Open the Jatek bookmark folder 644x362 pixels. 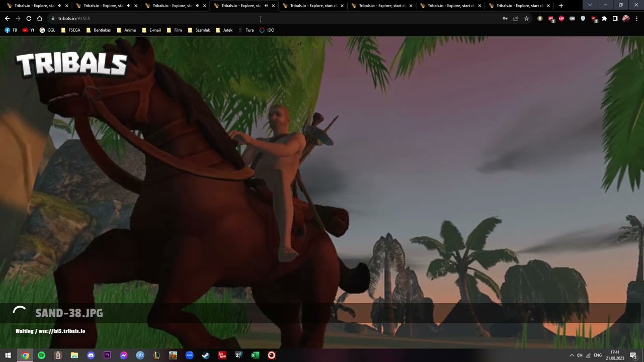pos(224,30)
